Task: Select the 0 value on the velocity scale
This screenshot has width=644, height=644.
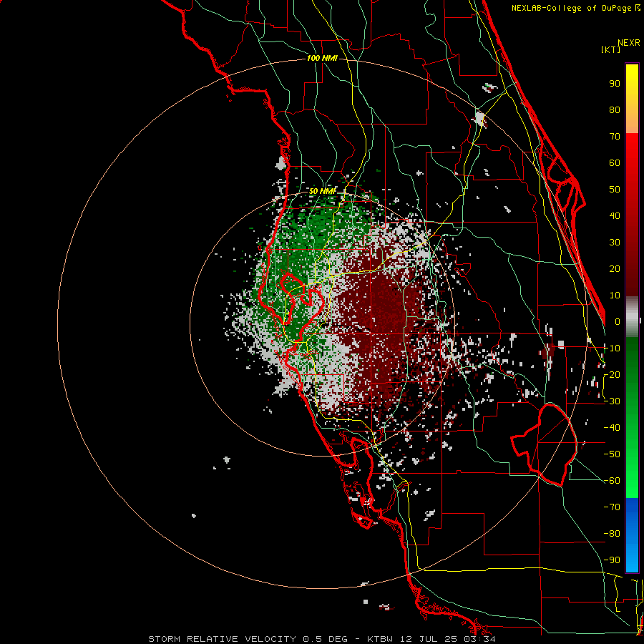Action: click(618, 321)
